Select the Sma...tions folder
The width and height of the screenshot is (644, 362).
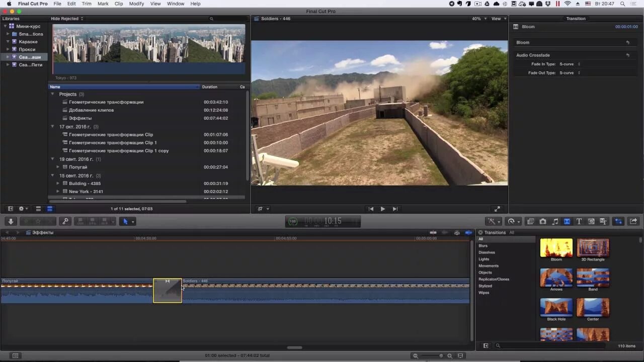31,34
